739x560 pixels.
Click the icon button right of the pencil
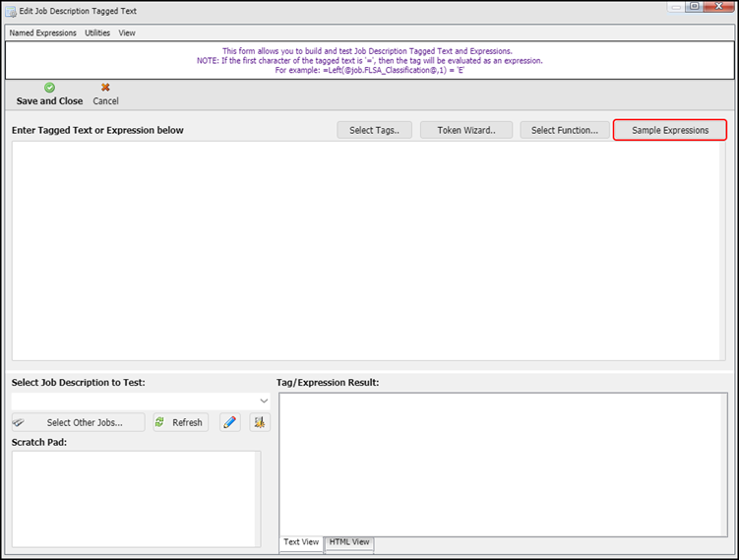click(x=260, y=422)
